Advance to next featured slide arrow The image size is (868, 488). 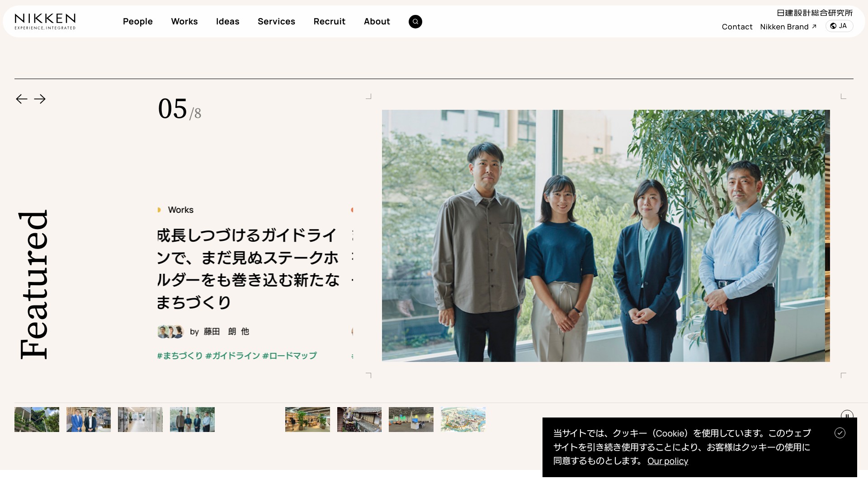tap(40, 99)
